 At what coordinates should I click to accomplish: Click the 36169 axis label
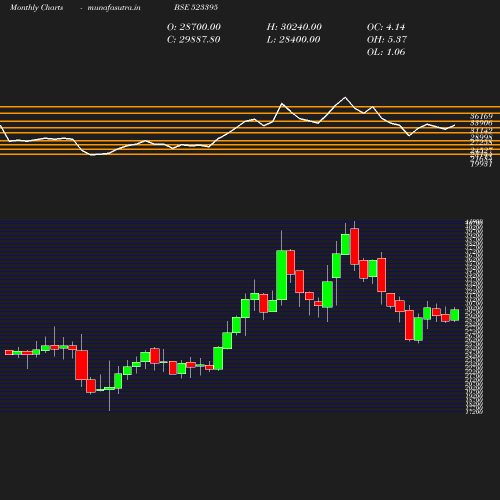tap(481, 116)
